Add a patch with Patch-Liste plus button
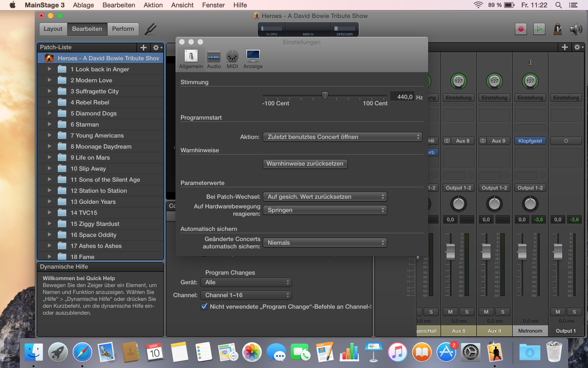Screen dimensions: 588x368 point(143,47)
